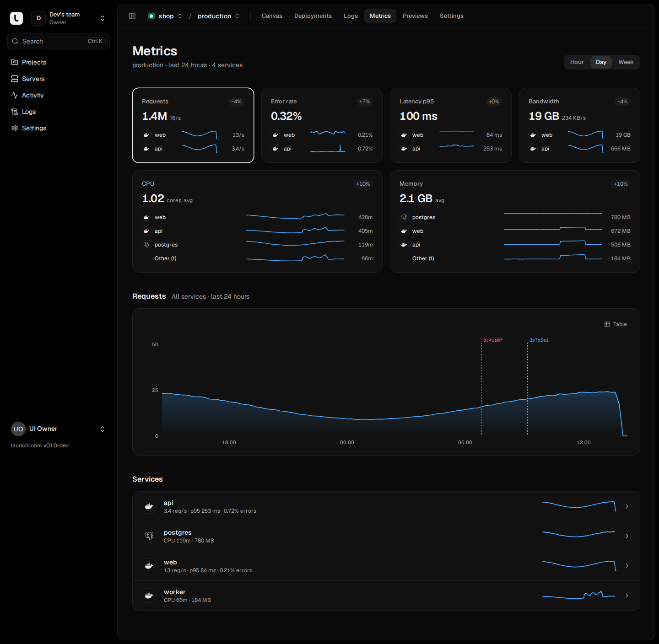
Task: Click the UO user avatar
Action: coord(18,429)
